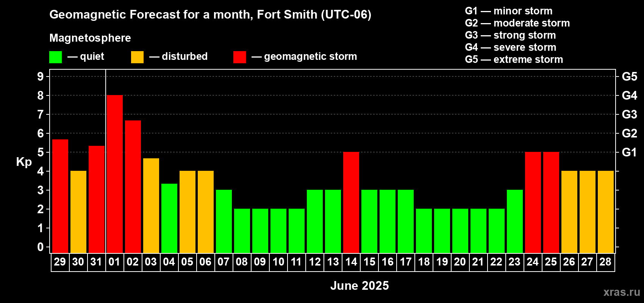Click the date label 24
Viewport: 644px width, 303px height.
click(x=533, y=262)
